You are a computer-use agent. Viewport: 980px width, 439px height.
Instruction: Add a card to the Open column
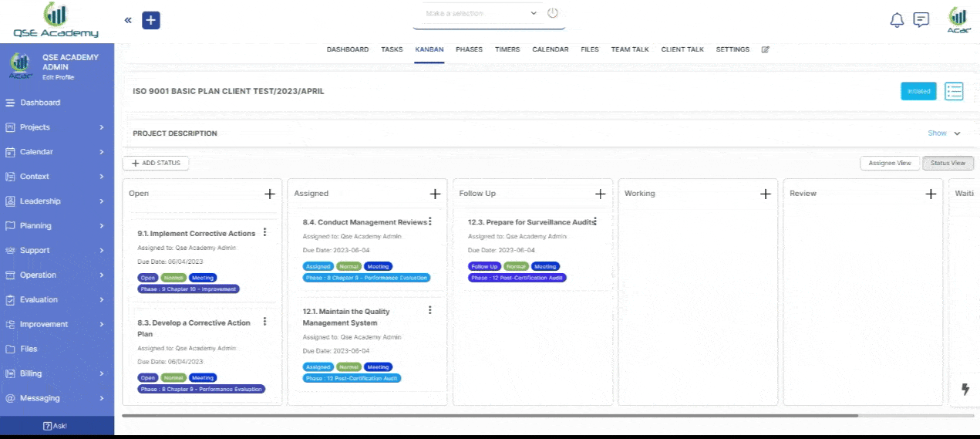click(270, 194)
